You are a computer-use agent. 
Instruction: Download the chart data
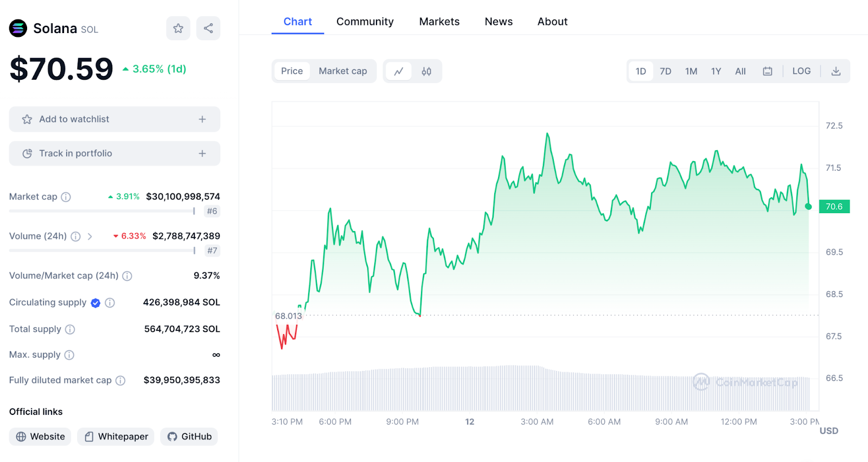tap(835, 72)
